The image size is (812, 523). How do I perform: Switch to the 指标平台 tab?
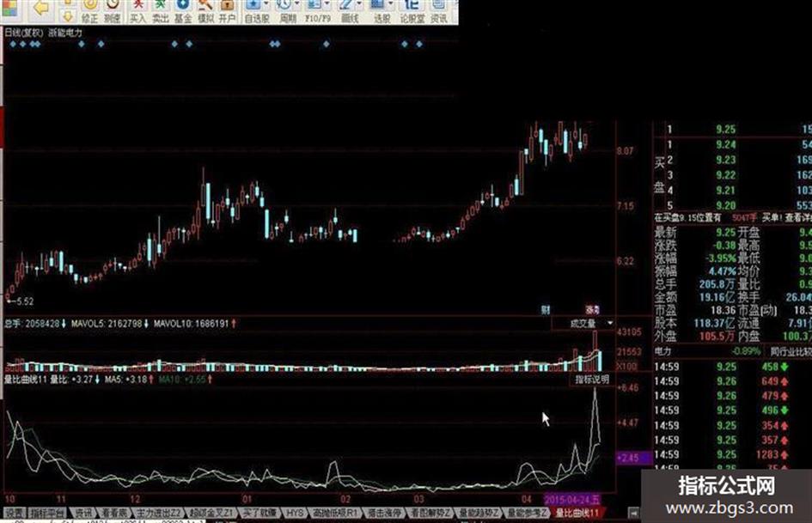tap(47, 514)
